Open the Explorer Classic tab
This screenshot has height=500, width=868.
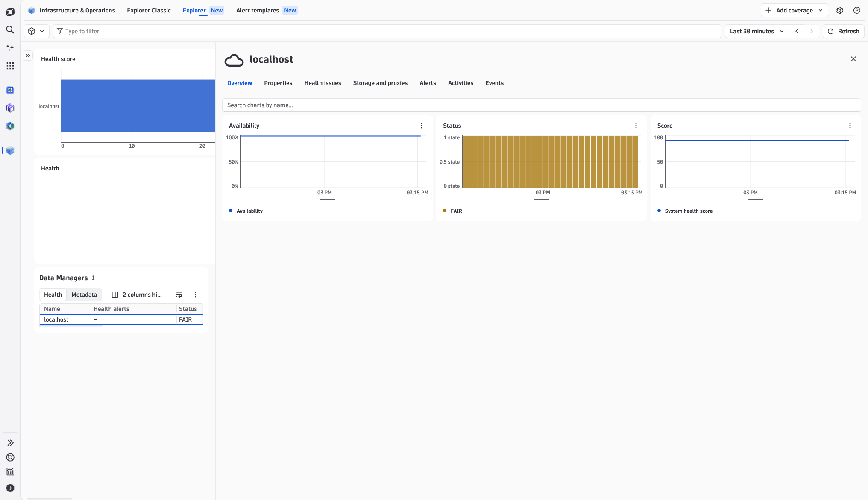pyautogui.click(x=149, y=10)
